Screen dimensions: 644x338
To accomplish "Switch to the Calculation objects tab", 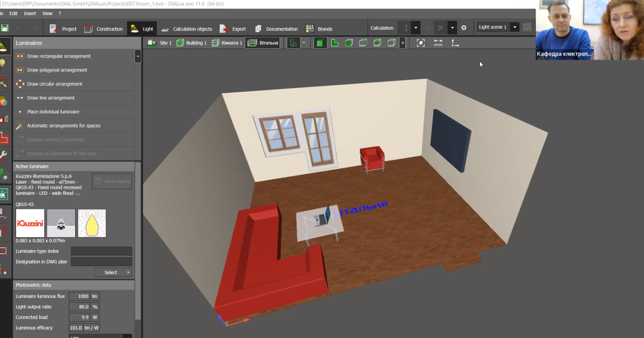I will 187,29.
